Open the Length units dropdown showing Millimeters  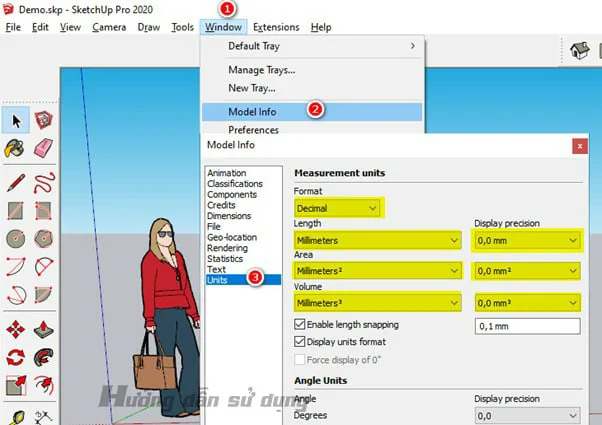coord(378,240)
